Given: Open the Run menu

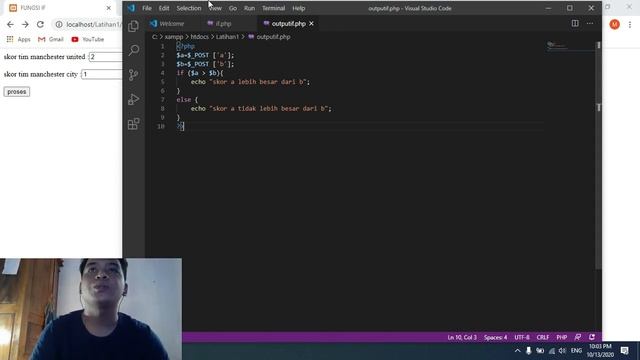Looking at the screenshot, I should (249, 8).
